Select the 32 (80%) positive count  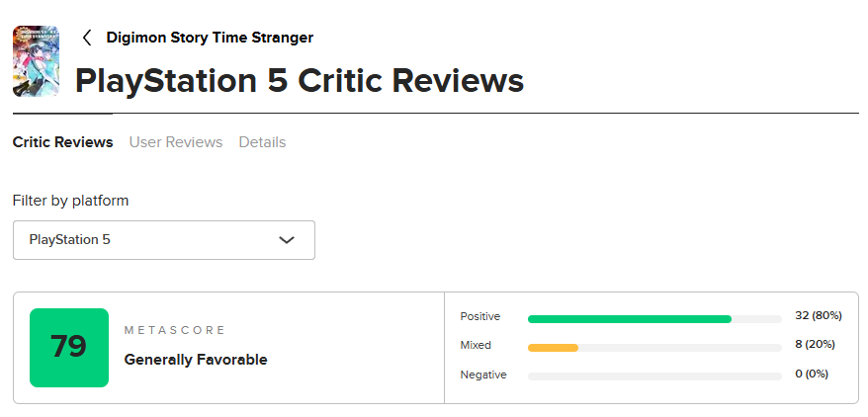[x=818, y=316]
